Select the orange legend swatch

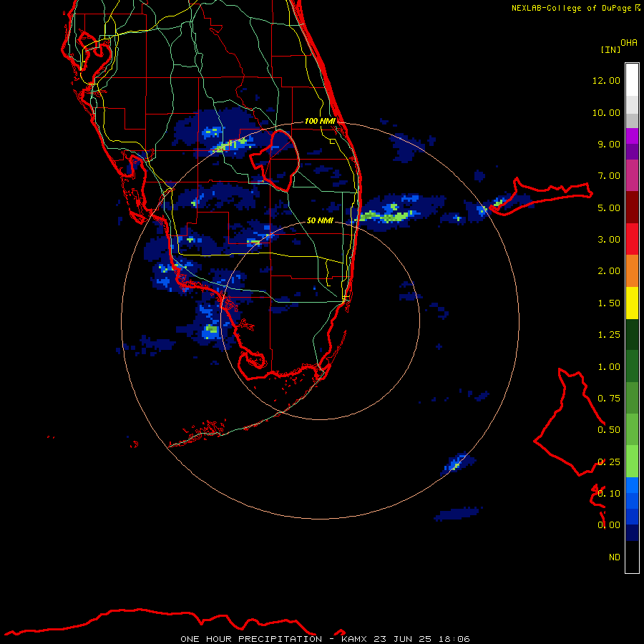632,271
